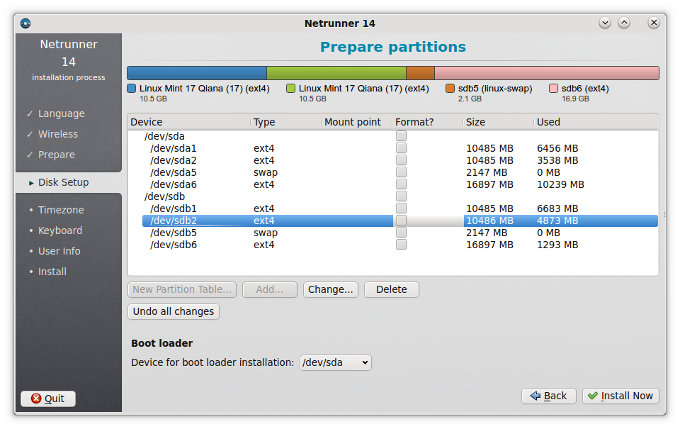Click the red Quit icon button
This screenshot has width=680, height=429.
point(36,398)
